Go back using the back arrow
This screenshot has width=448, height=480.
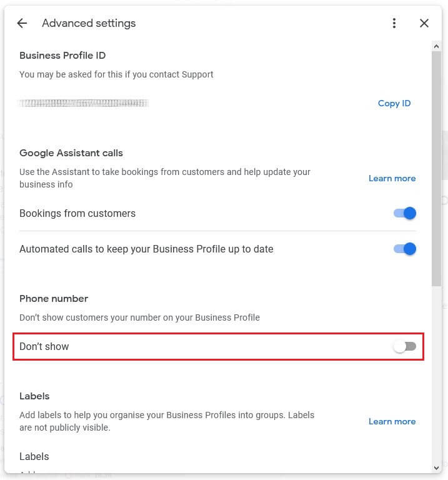click(22, 23)
